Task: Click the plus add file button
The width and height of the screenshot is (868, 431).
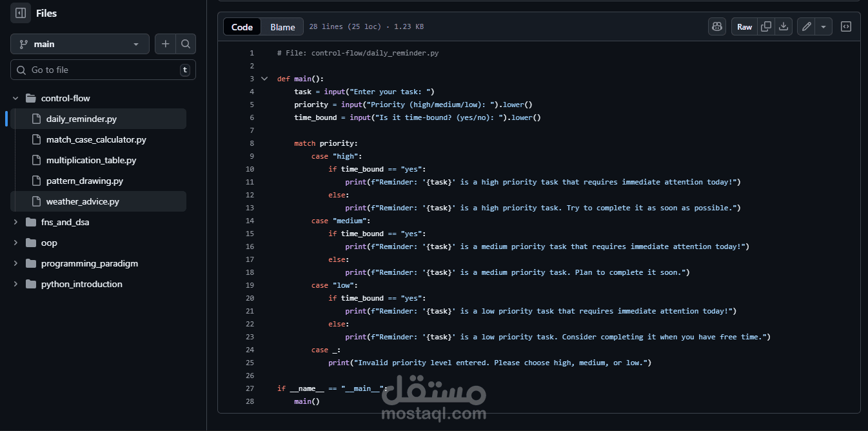Action: pos(166,44)
